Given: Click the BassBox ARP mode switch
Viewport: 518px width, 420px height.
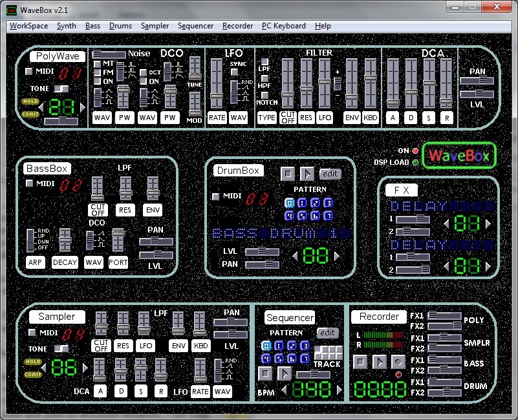Looking at the screenshot, I should 30,240.
